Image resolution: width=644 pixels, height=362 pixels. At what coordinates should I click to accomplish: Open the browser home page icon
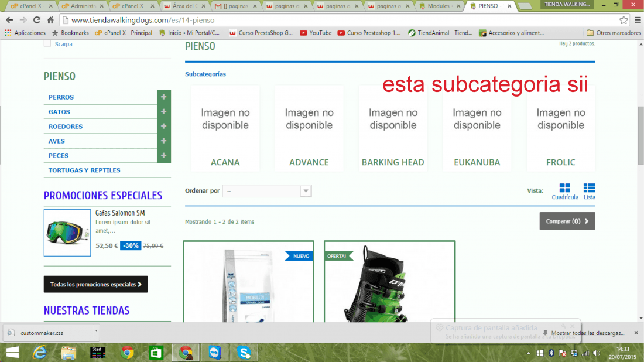click(x=50, y=20)
